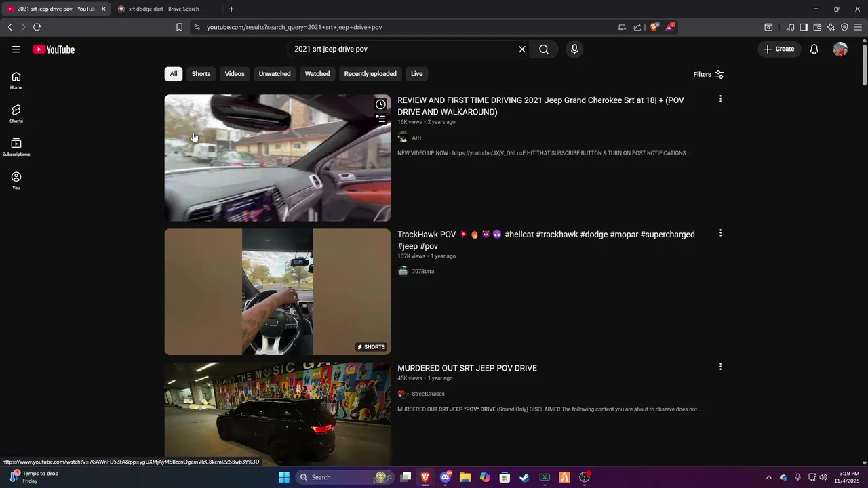Image resolution: width=868 pixels, height=488 pixels.
Task: Open more options for Grand Cherokee review video
Action: pyautogui.click(x=720, y=99)
